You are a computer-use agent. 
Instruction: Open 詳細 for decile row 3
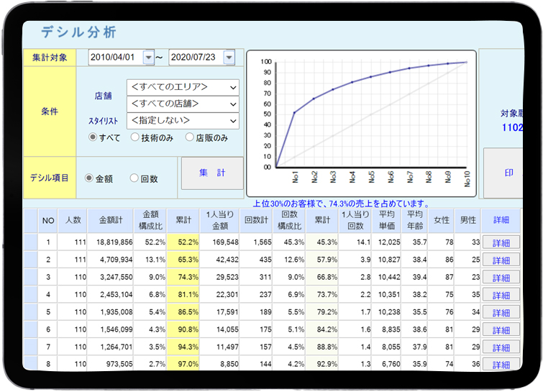point(501,277)
